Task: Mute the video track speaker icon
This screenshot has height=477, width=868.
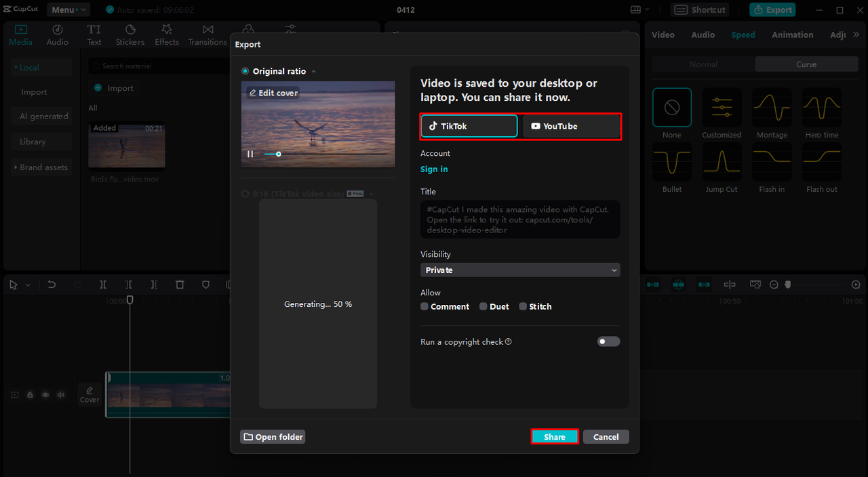Action: (61, 394)
